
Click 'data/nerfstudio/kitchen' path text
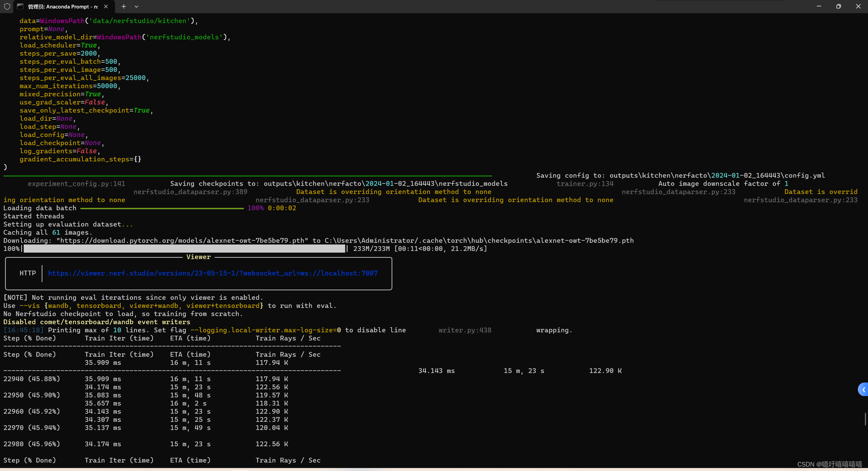tap(140, 21)
